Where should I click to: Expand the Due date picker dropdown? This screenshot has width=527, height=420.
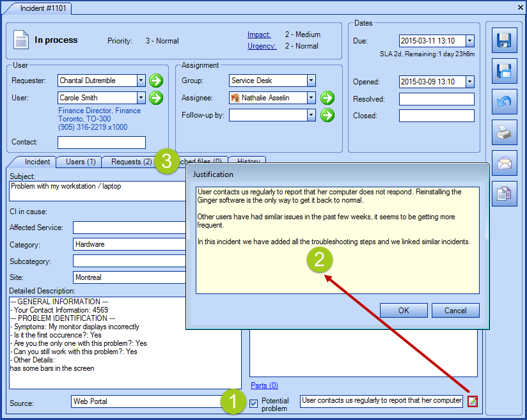tap(470, 41)
